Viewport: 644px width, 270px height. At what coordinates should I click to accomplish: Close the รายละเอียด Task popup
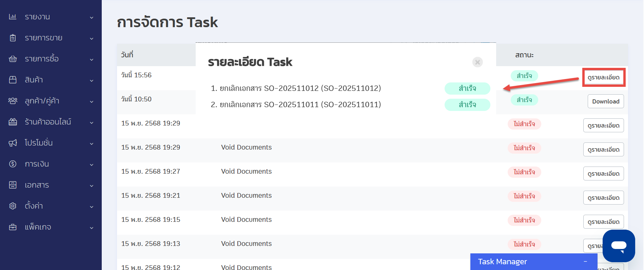(x=477, y=62)
